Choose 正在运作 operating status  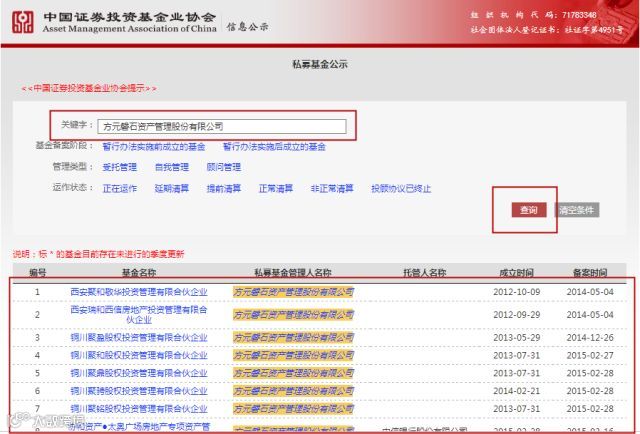(x=120, y=188)
